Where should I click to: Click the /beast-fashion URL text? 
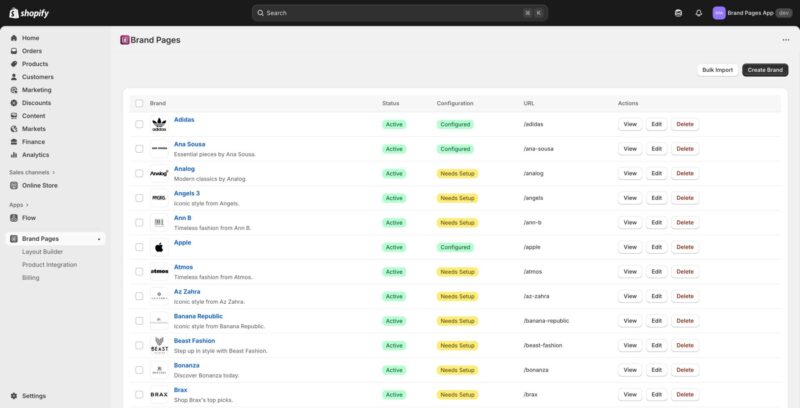click(x=543, y=345)
